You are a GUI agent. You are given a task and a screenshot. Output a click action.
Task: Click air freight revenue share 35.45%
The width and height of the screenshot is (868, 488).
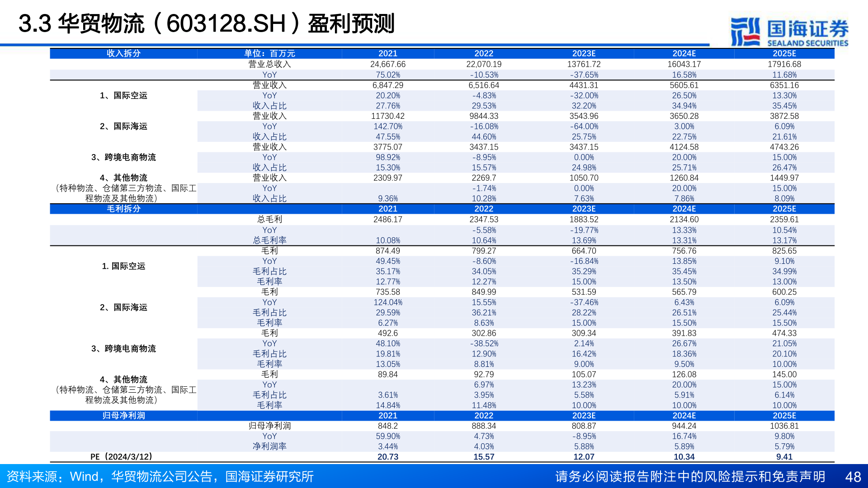pos(784,106)
